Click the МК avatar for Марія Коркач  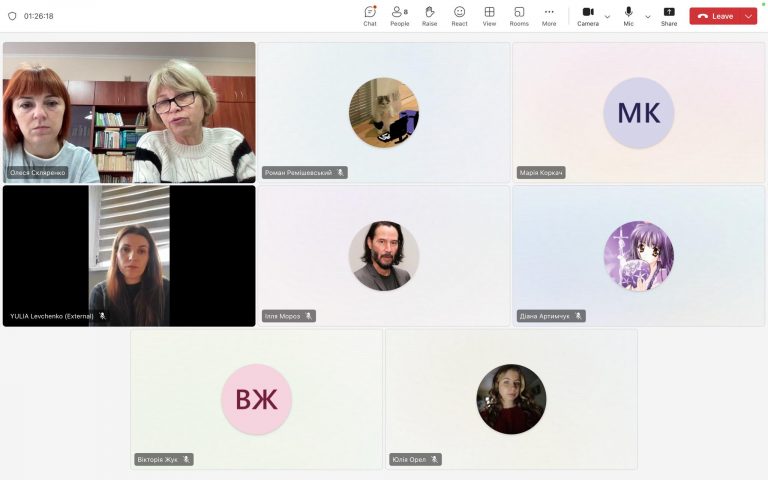pos(639,113)
